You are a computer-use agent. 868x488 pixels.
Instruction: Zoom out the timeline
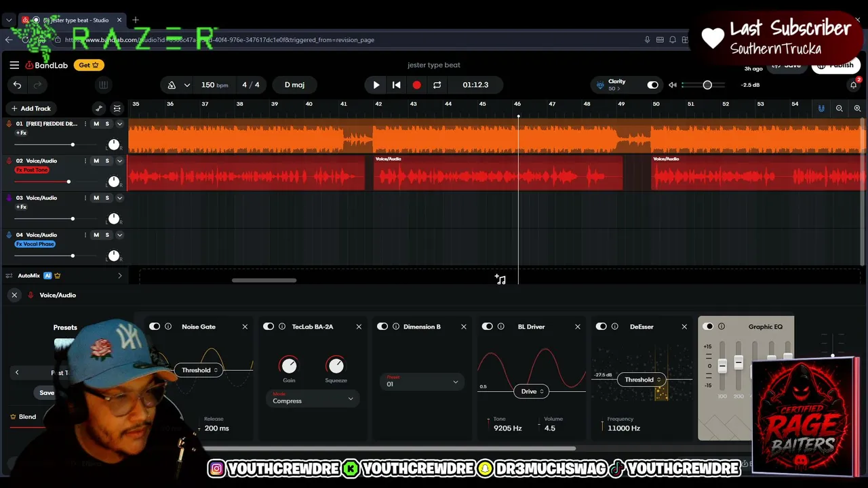840,108
